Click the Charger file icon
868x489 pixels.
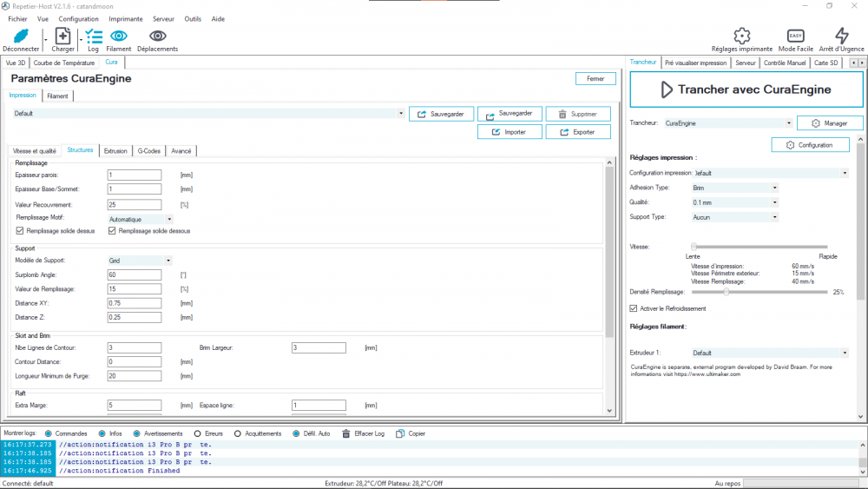click(62, 36)
